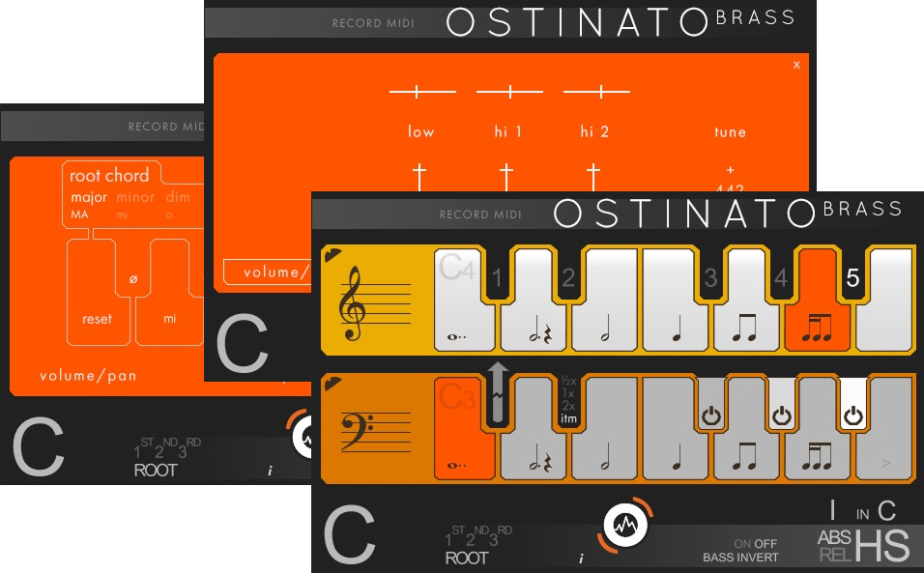Click the horizontal slider above 'hi 1'
Screen dimensions: 924x573
pyautogui.click(x=509, y=92)
